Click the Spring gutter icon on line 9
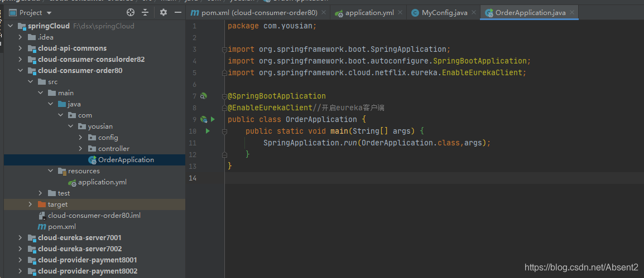 pos(204,120)
